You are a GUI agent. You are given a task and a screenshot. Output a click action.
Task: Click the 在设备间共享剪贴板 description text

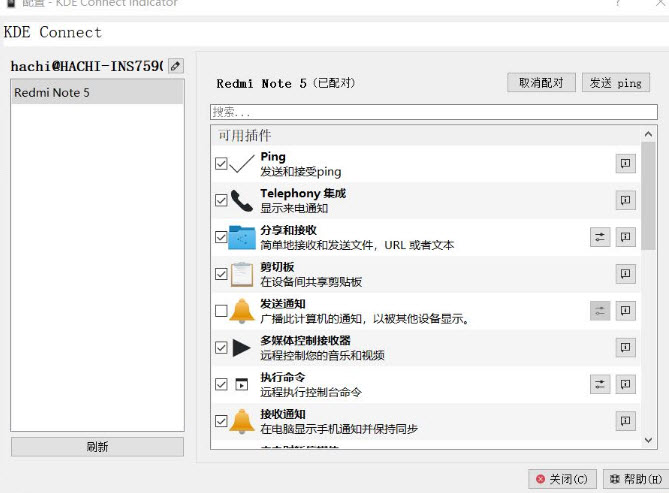(311, 282)
